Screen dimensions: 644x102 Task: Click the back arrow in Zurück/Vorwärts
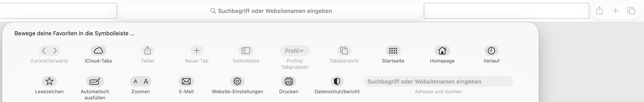point(44,51)
